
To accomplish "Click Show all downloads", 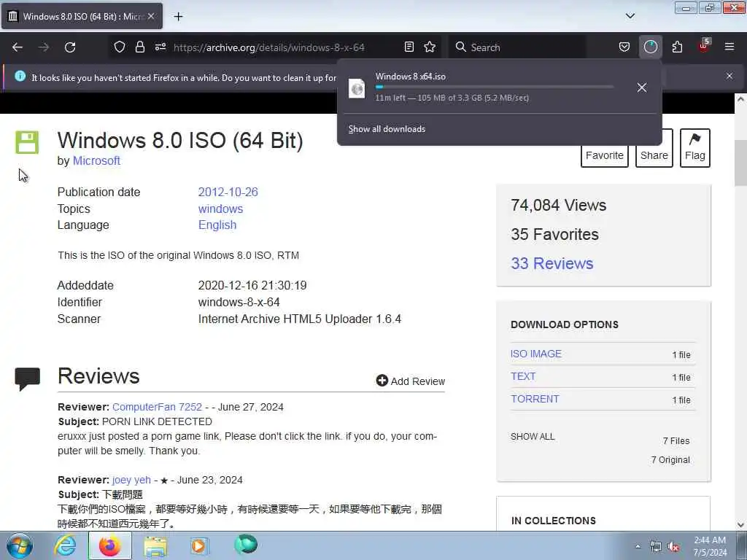I will pos(387,129).
